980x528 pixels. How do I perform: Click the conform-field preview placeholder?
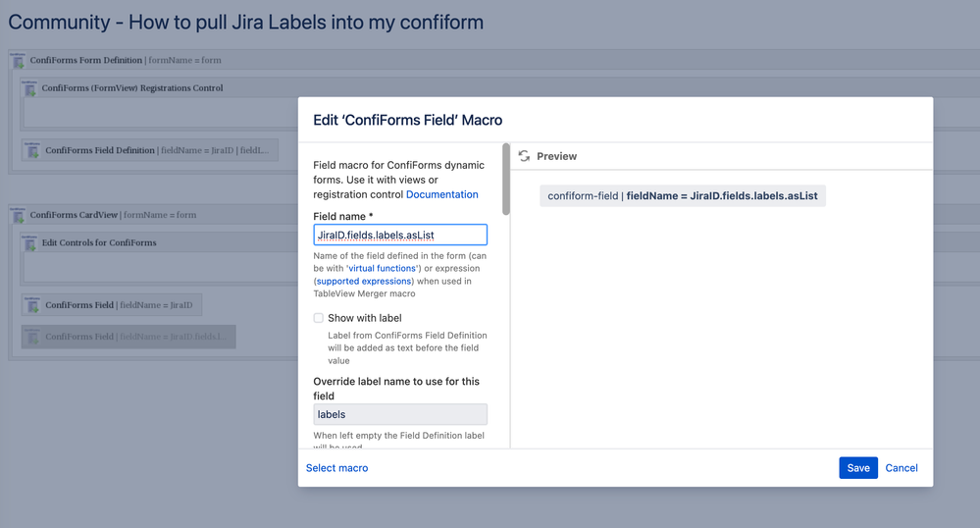[683, 196]
